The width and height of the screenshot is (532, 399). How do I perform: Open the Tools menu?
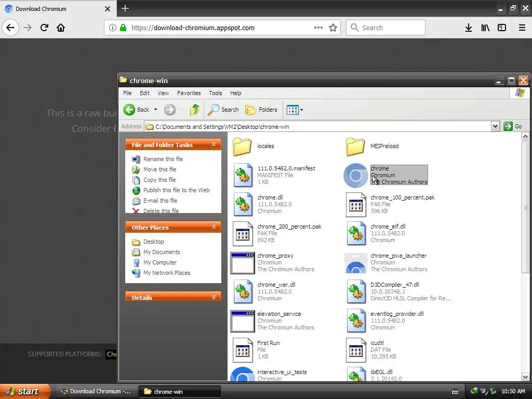[216, 93]
